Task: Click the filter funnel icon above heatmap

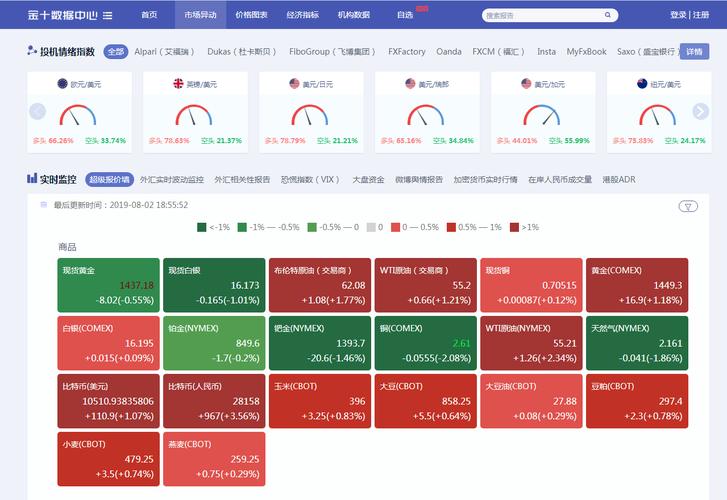Action: coord(688,206)
